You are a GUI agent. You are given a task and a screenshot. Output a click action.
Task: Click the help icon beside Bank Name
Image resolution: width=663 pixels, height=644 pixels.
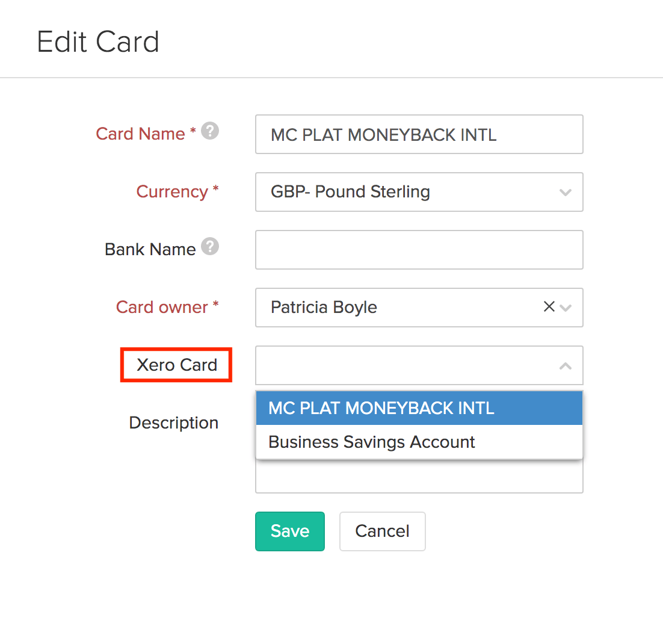pyautogui.click(x=209, y=247)
